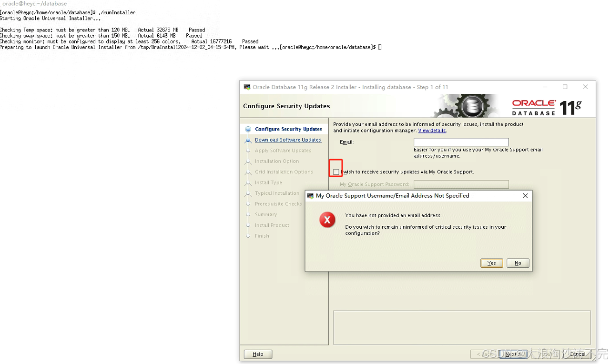Screen dimensions: 610x364
Task: Select Summary step in sidebar
Action: pos(266,214)
